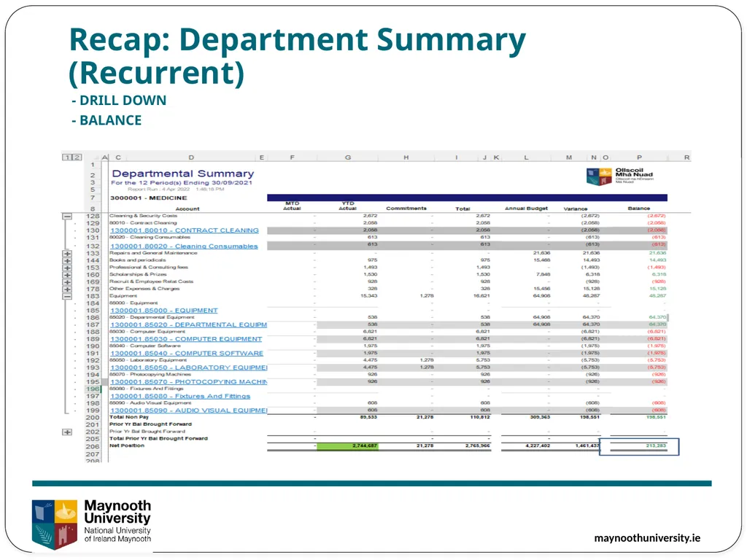Click the Recap: Department Summary slide title
The image size is (747, 560).
point(298,56)
